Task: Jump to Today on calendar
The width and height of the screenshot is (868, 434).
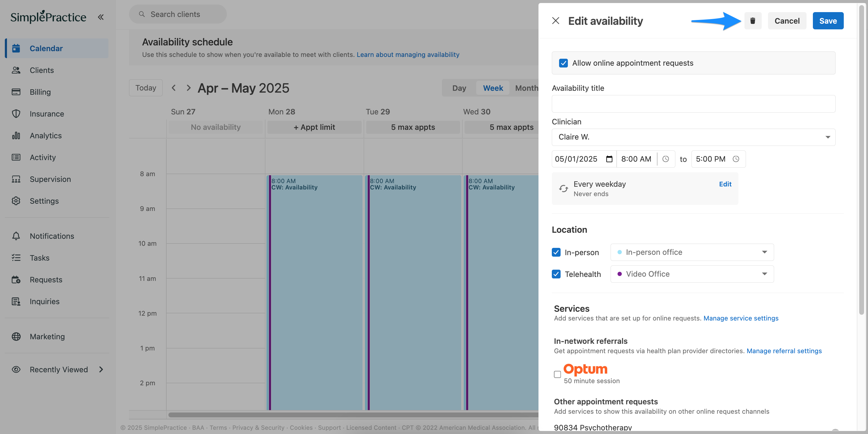Action: pyautogui.click(x=146, y=88)
